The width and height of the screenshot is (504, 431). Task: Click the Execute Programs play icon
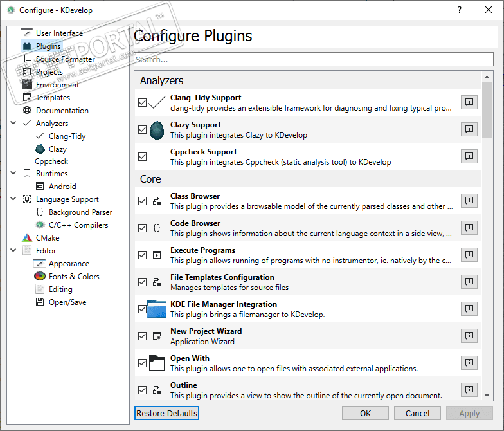click(157, 255)
